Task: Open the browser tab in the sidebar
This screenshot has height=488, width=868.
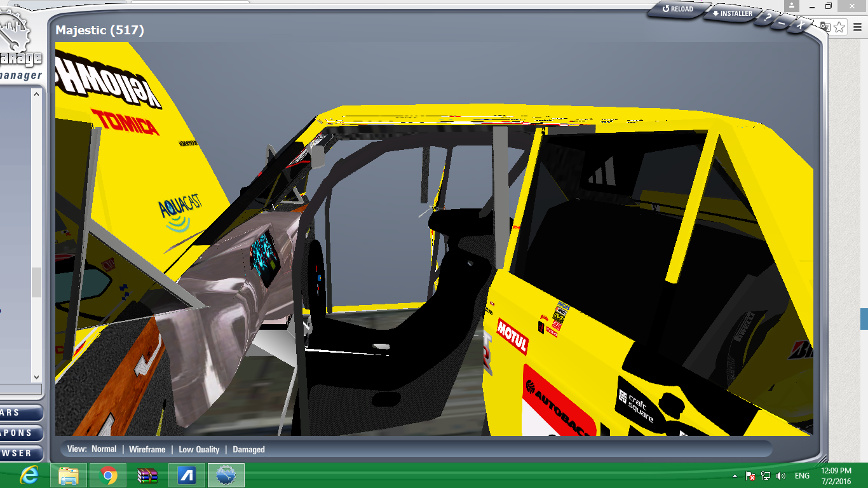Action: [20, 453]
